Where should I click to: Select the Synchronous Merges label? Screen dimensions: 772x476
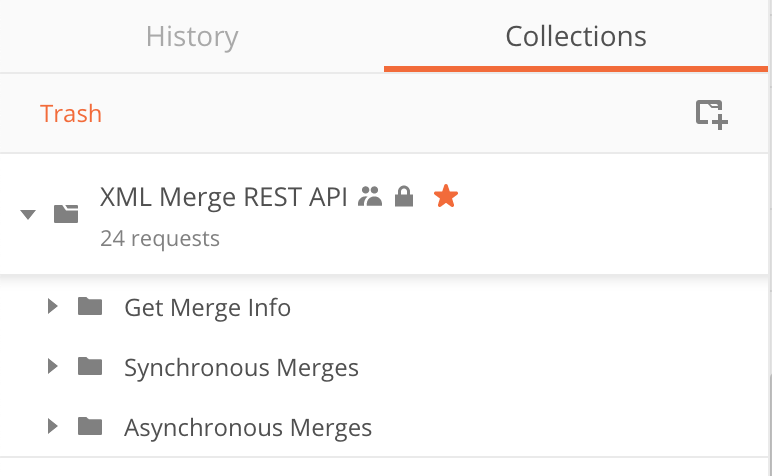click(x=241, y=368)
